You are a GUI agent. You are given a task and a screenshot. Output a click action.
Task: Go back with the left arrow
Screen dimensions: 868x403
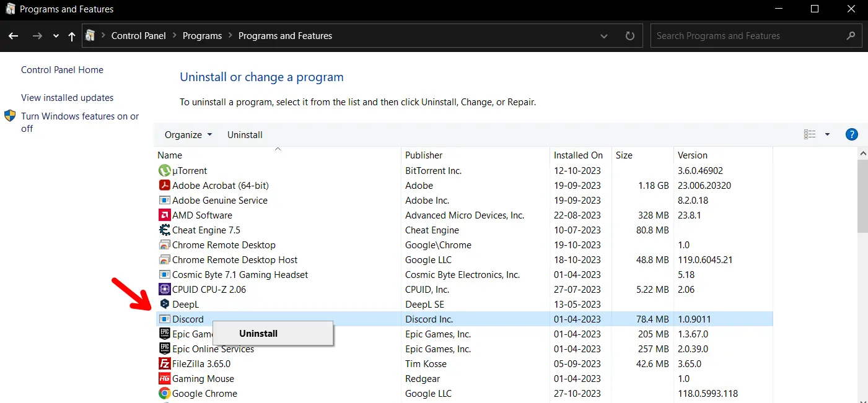(13, 36)
